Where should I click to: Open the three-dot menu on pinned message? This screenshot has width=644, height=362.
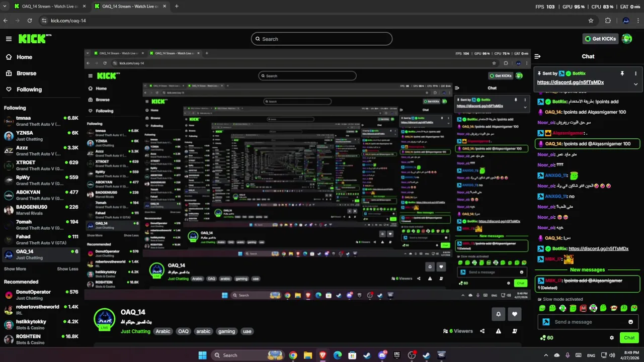[635, 73]
